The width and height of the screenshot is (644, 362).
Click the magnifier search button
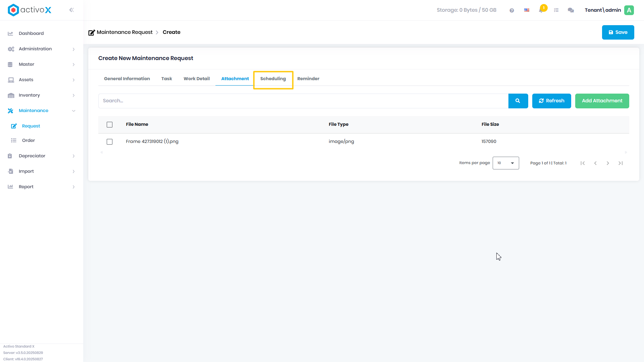pyautogui.click(x=518, y=101)
